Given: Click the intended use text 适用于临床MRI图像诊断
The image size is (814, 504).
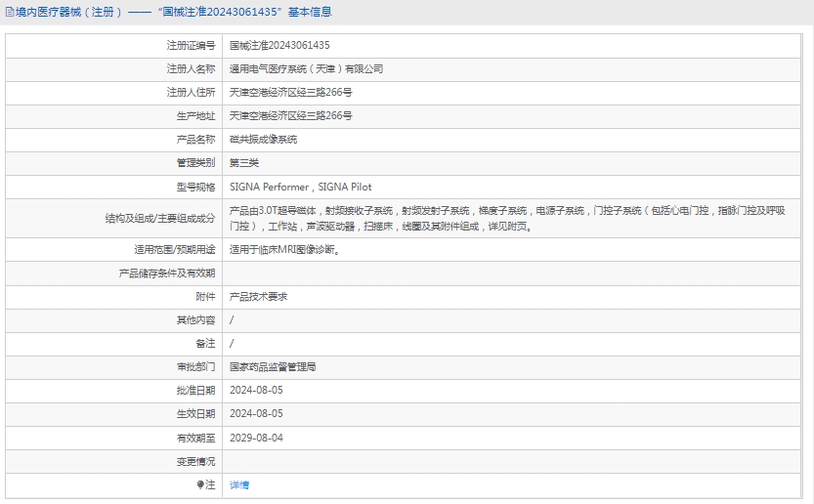Looking at the screenshot, I should [284, 250].
